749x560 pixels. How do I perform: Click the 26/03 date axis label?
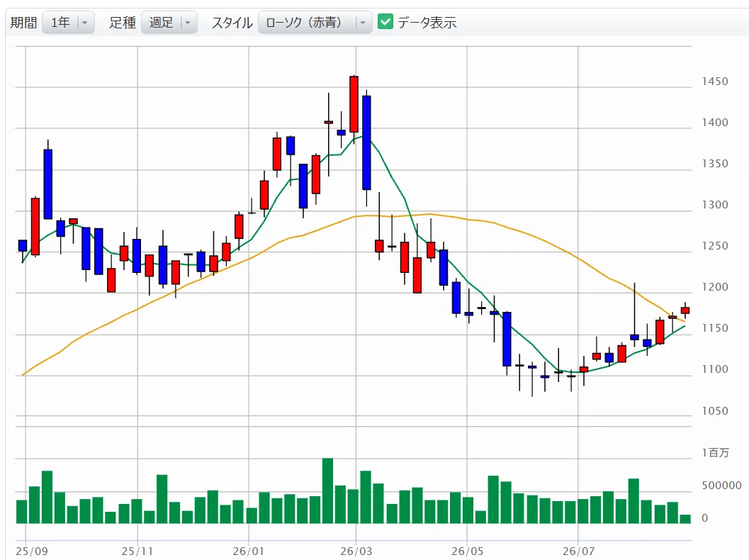tap(356, 551)
